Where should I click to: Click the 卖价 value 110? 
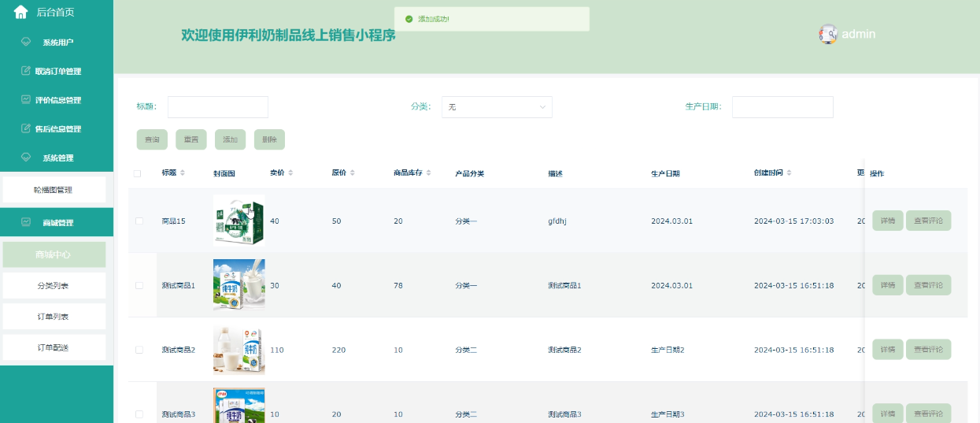click(x=276, y=350)
